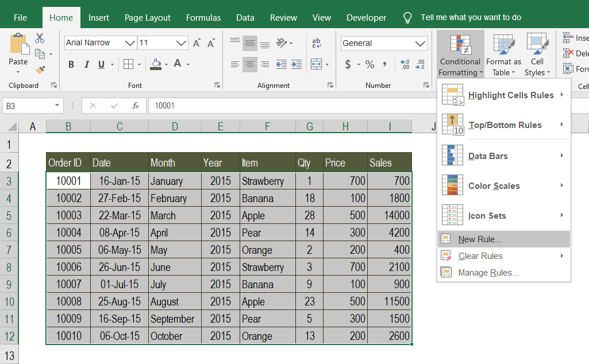Click the Insert function fx icon
The image size is (589, 364).
click(x=136, y=106)
